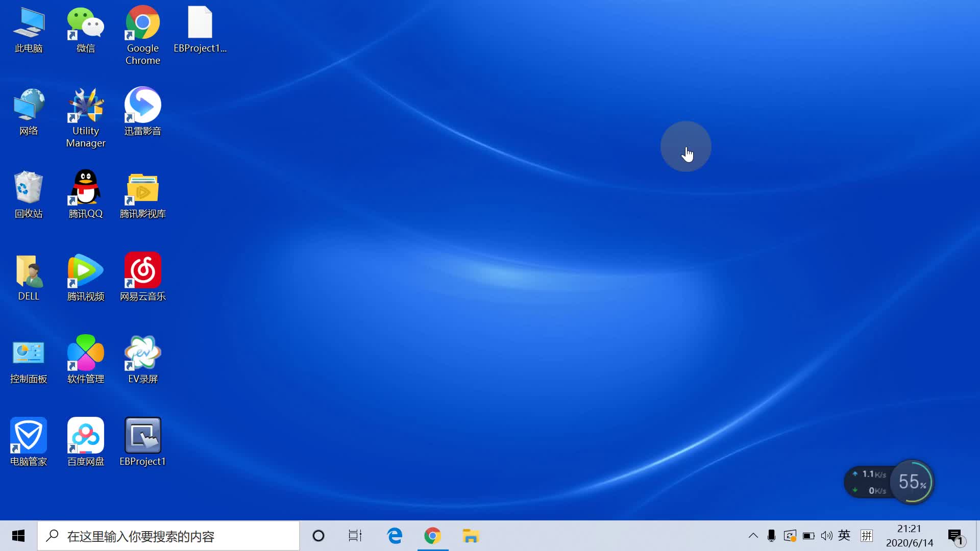This screenshot has height=551, width=980.
Task: Select the 此电脑 desktop icon
Action: coord(29,30)
